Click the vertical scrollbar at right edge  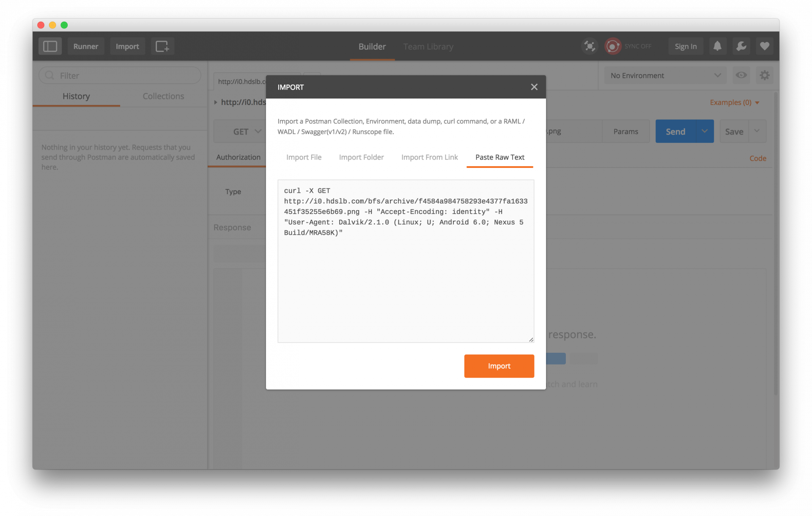[776, 243]
